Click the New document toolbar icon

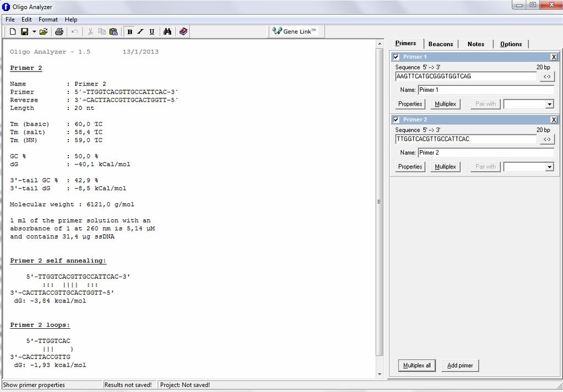(x=13, y=31)
